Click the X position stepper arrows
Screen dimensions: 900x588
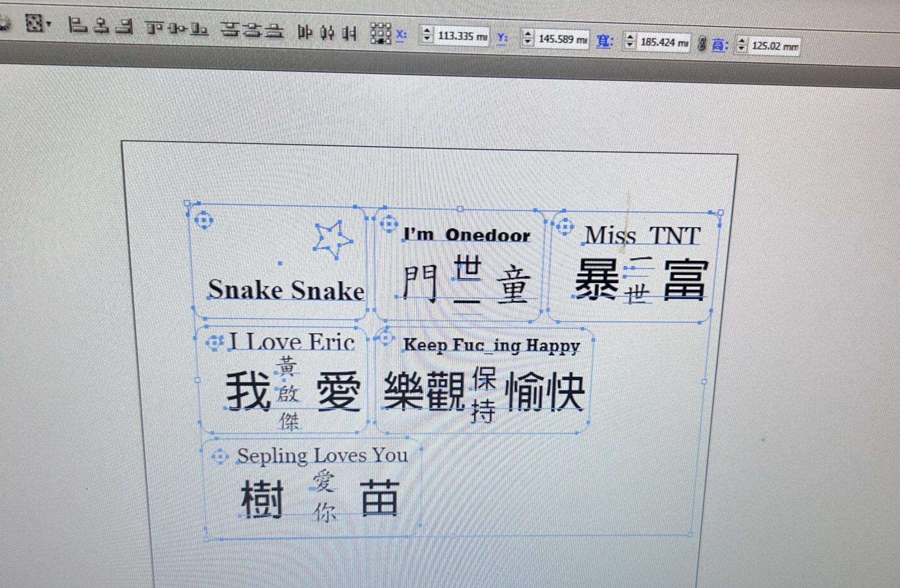tap(427, 35)
